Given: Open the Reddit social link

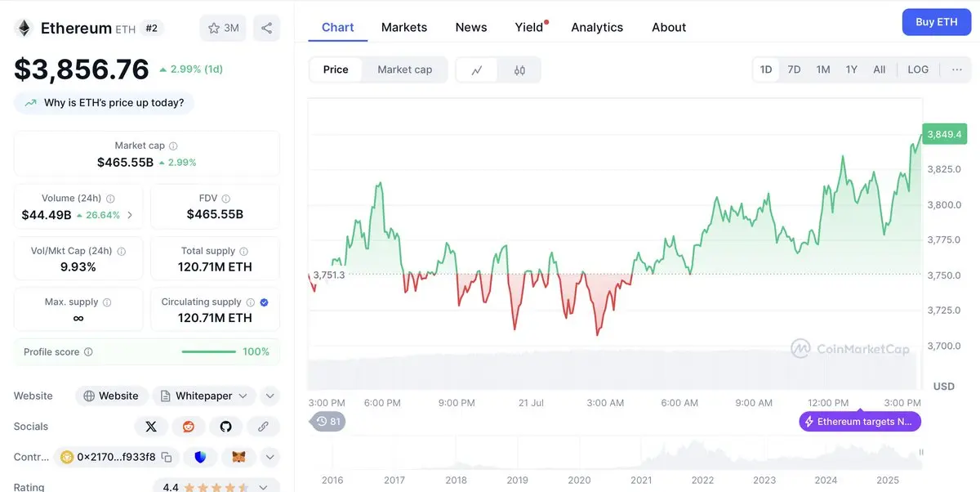Looking at the screenshot, I should point(189,427).
